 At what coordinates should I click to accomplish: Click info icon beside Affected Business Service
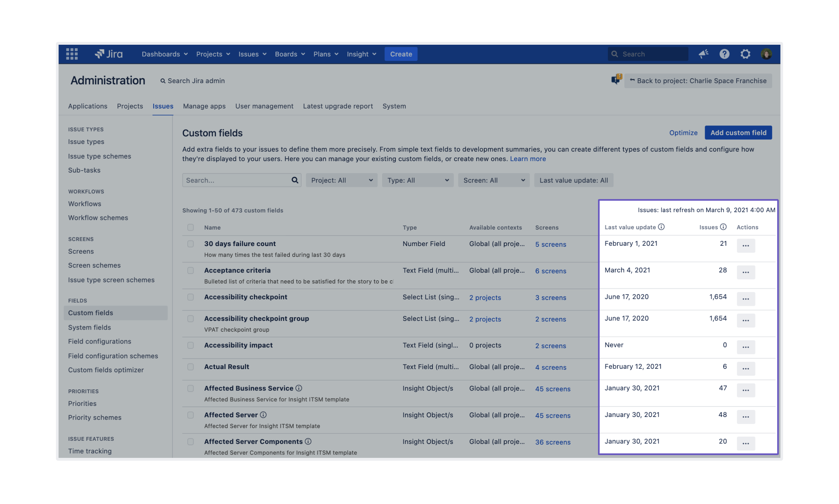pos(299,388)
